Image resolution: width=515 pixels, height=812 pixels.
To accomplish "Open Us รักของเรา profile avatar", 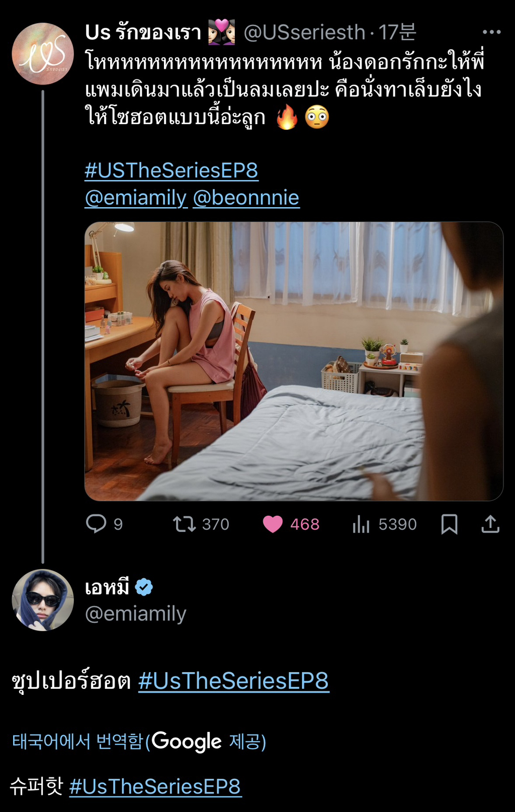I will [43, 54].
